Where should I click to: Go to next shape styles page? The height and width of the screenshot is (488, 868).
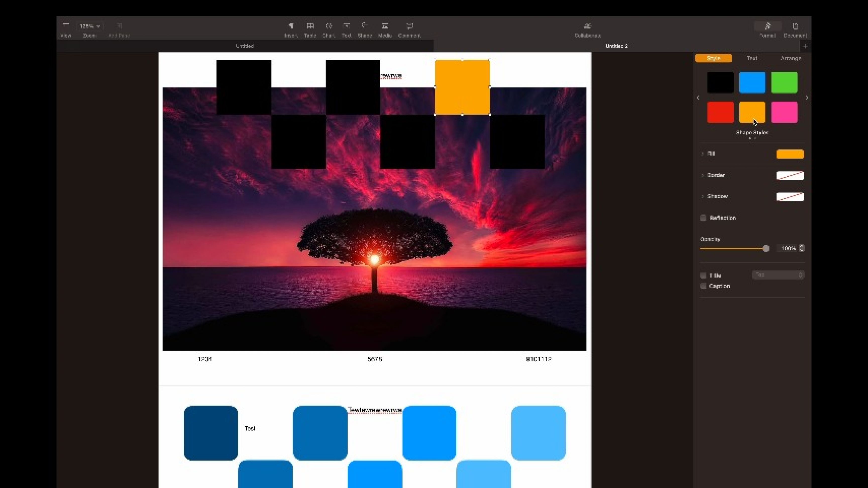(x=807, y=97)
